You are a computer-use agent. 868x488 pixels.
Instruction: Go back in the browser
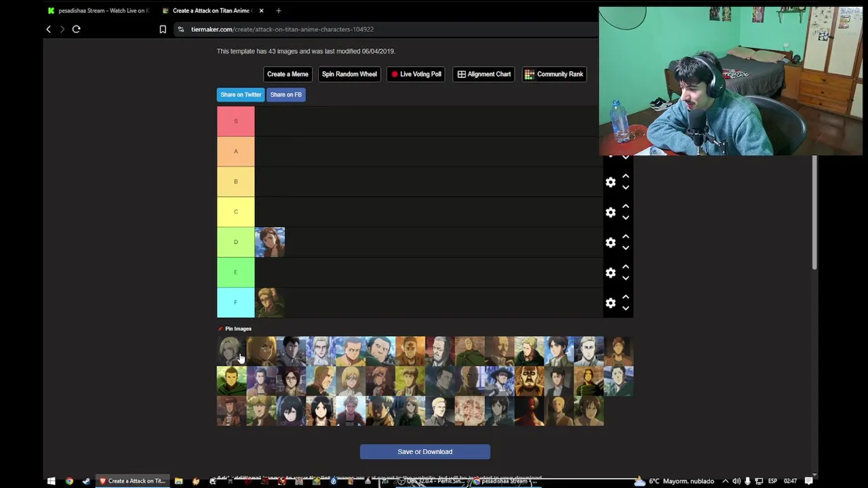48,29
